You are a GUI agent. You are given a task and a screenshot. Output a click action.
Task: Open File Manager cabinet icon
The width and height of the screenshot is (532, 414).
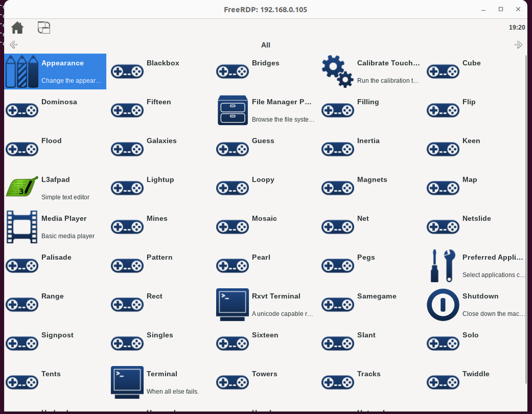click(x=232, y=110)
